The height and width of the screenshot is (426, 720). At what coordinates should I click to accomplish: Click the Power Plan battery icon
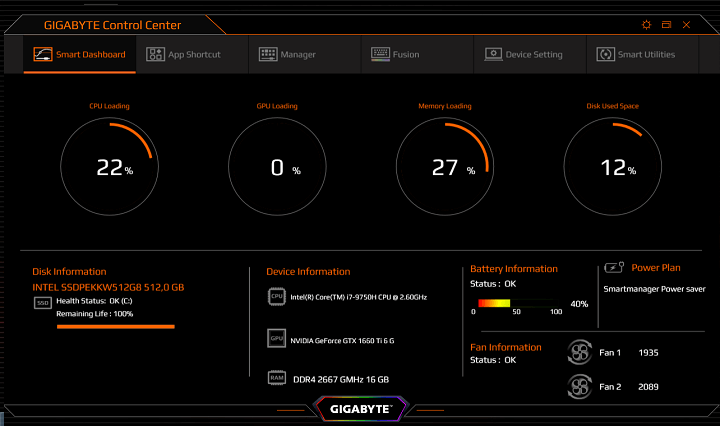click(614, 267)
